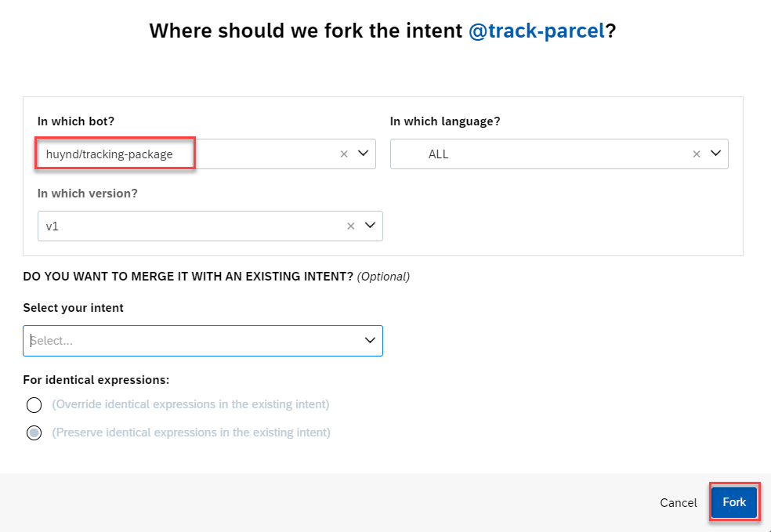Clear the ALL language selection
The height and width of the screenshot is (532, 771).
coord(697,154)
